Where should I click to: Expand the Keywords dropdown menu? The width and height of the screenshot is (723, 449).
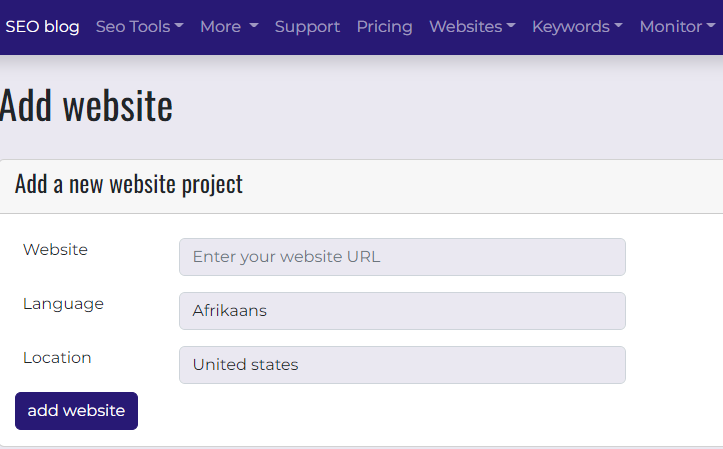click(x=577, y=27)
